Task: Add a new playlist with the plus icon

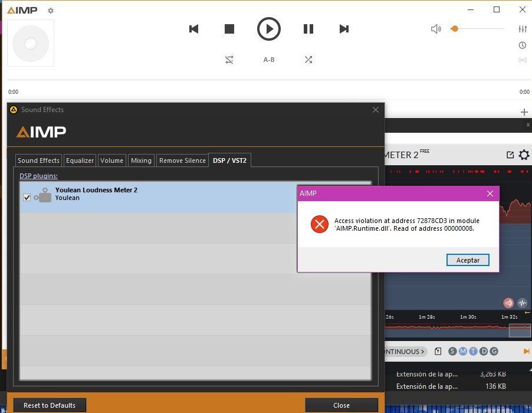Action: point(524,112)
